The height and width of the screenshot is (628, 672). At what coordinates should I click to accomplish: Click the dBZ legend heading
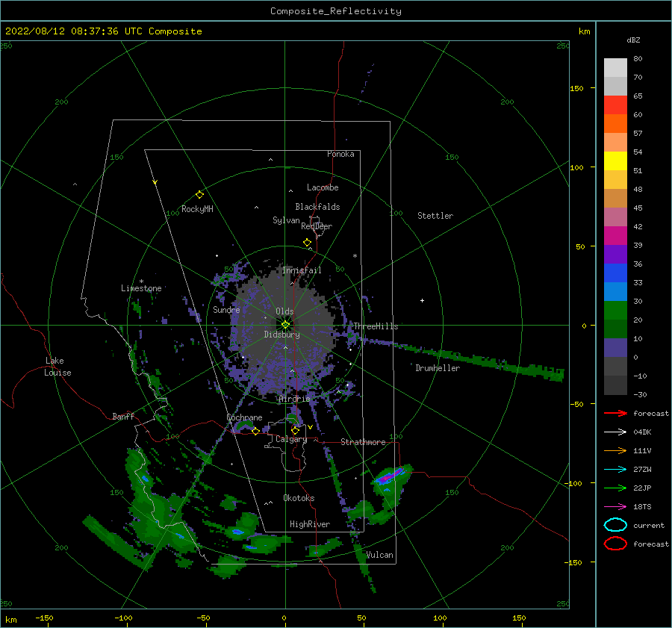(633, 40)
